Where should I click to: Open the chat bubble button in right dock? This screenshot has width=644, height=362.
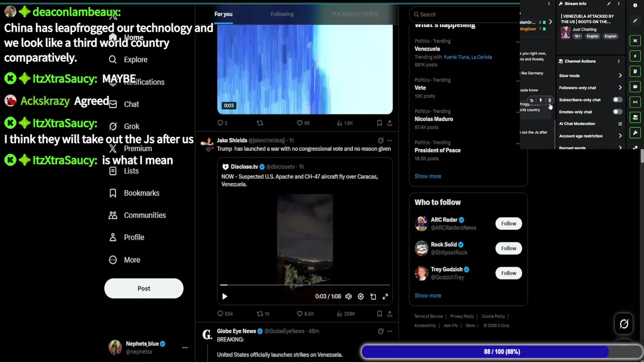click(x=635, y=87)
